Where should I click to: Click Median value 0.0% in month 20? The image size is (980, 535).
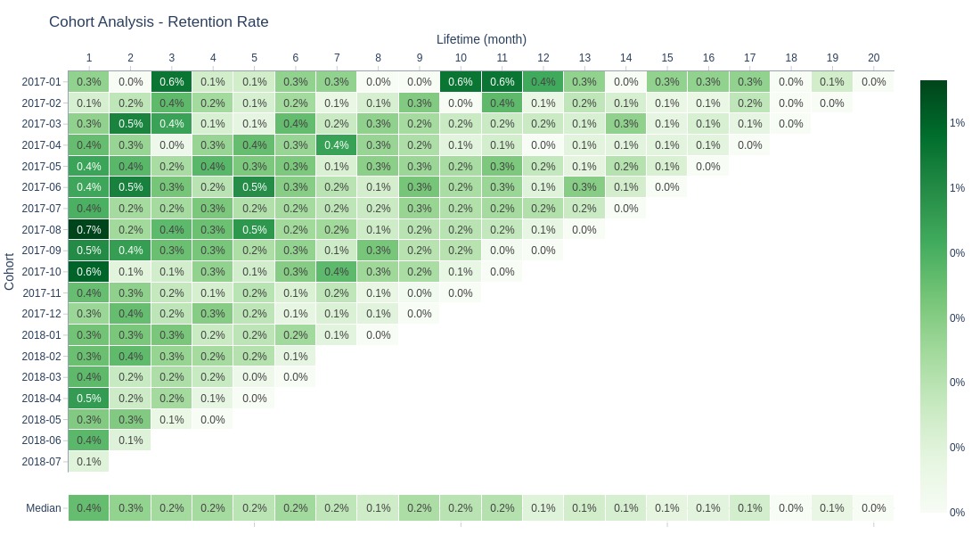coord(873,508)
